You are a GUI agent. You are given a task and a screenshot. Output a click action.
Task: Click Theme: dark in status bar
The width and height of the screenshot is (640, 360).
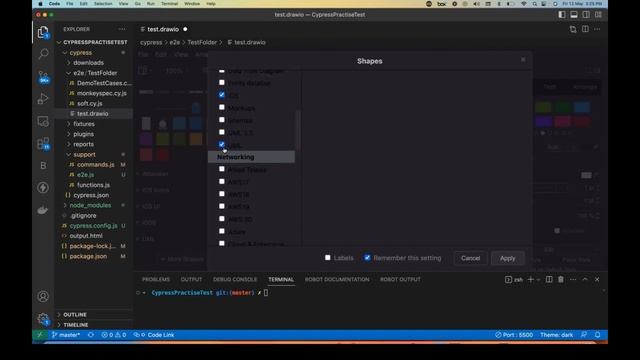556,335
